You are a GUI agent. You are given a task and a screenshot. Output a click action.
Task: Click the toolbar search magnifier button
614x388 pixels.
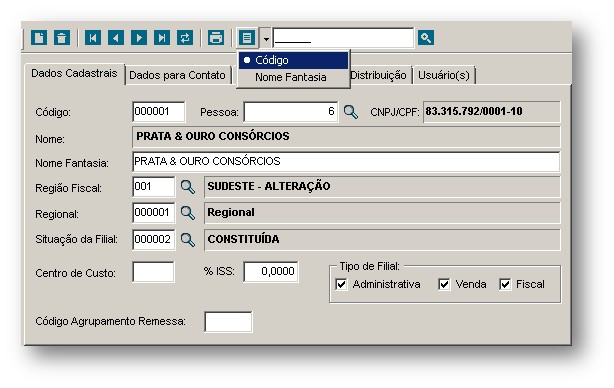(426, 38)
